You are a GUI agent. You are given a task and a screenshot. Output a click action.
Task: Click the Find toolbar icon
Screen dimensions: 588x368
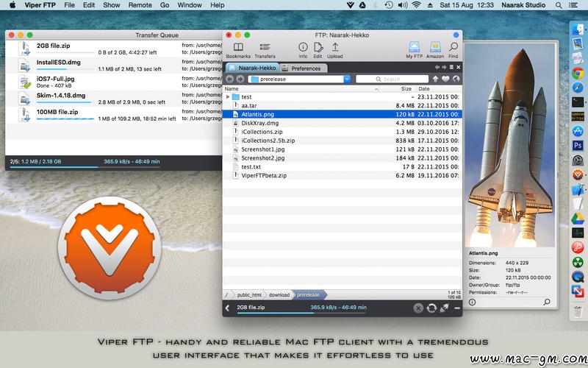tap(453, 50)
